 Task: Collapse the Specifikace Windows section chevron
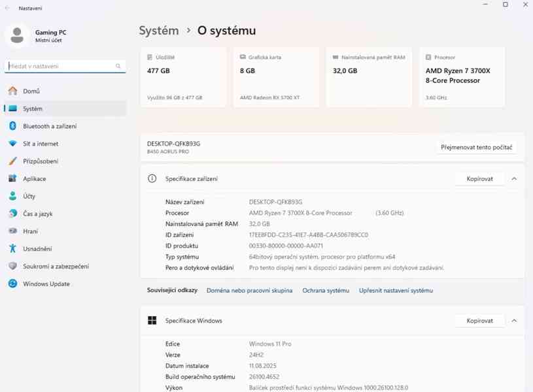coord(514,321)
